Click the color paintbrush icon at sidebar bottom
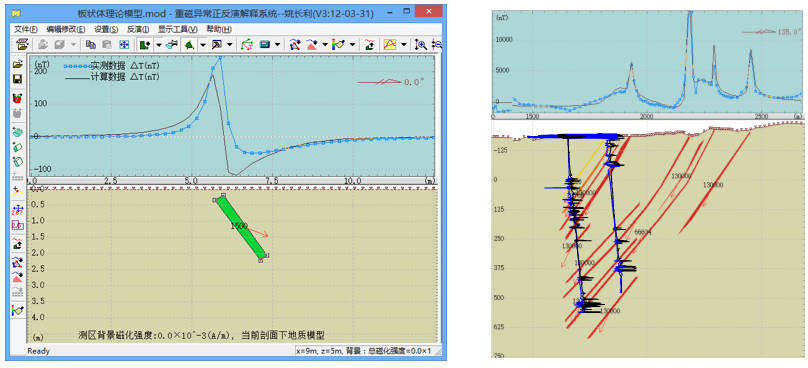Viewport: 808px width, 368px height. tap(19, 310)
